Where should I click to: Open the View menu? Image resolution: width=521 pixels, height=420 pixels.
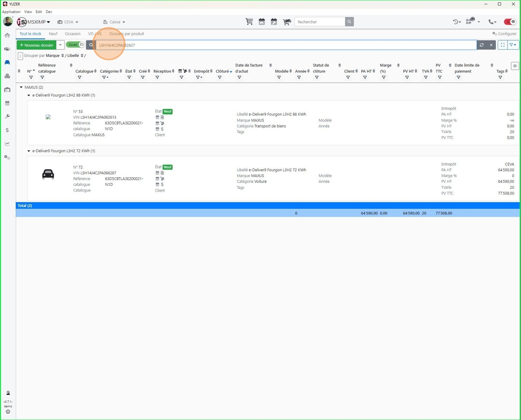[x=28, y=12]
